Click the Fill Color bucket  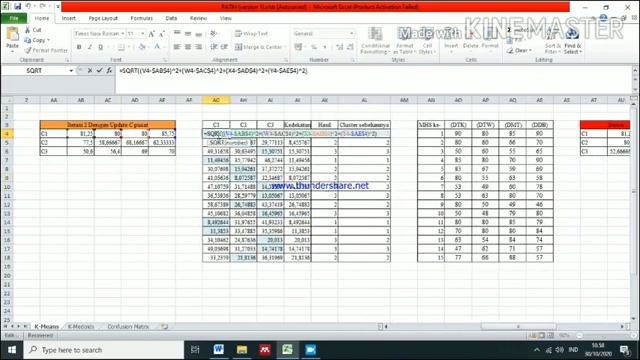[141, 47]
